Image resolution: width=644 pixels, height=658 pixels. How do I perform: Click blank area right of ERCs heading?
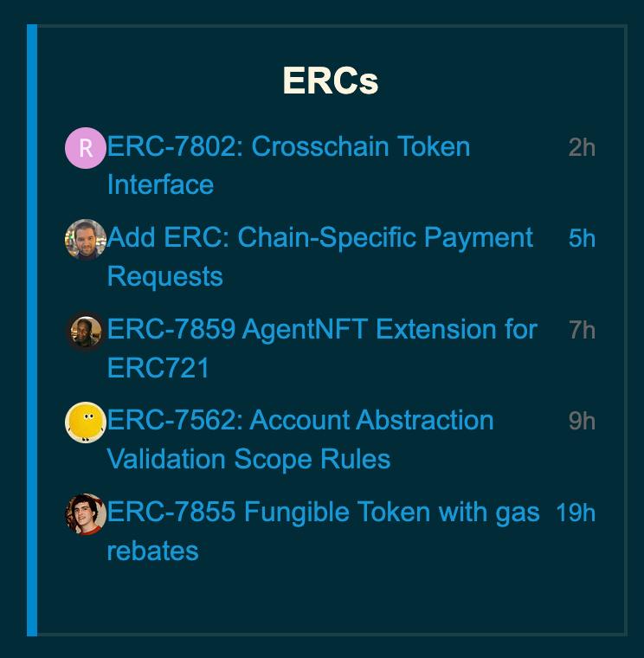[502, 81]
